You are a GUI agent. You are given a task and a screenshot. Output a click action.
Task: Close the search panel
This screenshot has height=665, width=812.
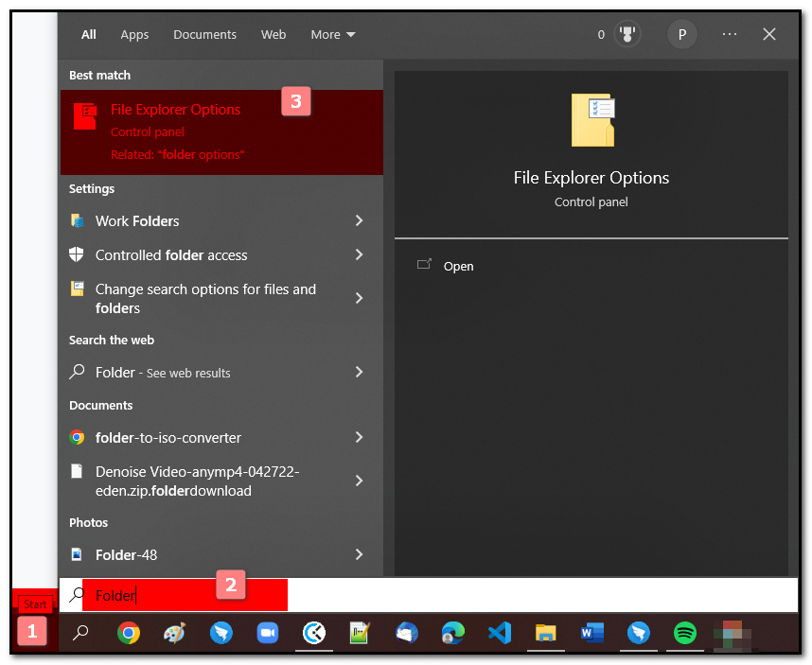click(769, 34)
